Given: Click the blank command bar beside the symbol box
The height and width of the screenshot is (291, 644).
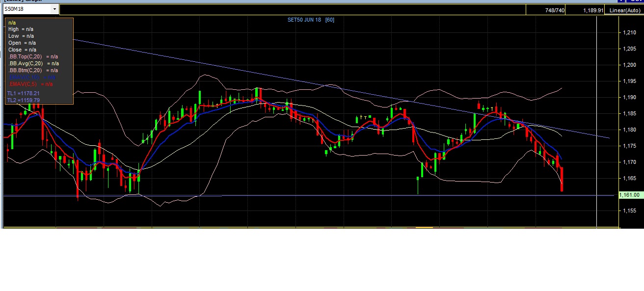Looking at the screenshot, I should click(292, 10).
